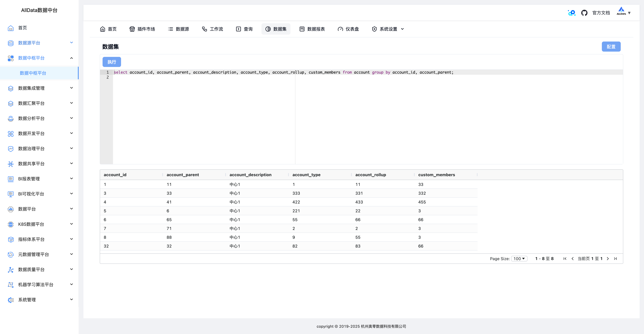The height and width of the screenshot is (334, 644).
Task: Click the 元数据管理平台 icon
Action: tap(10, 254)
